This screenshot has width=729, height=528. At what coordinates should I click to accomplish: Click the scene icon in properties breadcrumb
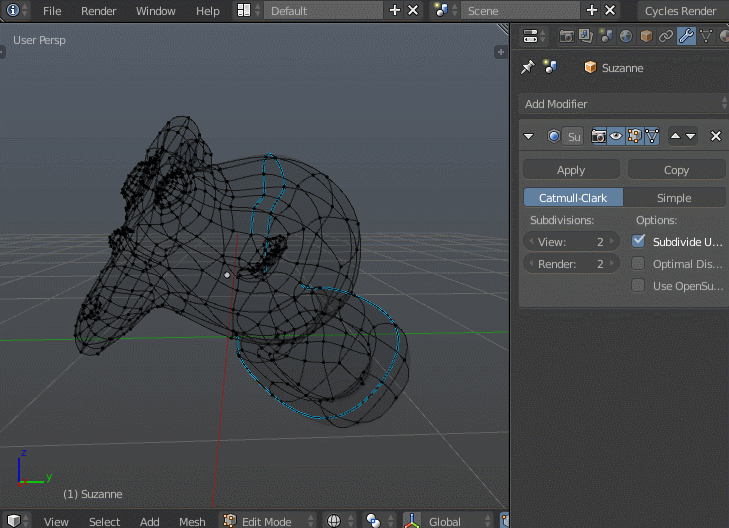(x=551, y=67)
